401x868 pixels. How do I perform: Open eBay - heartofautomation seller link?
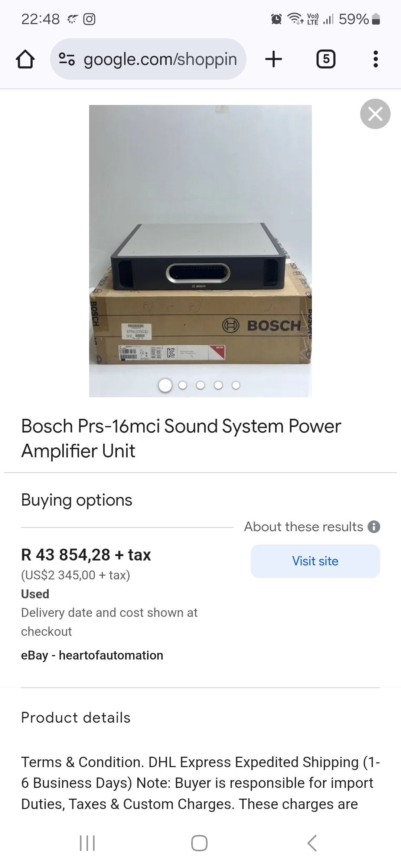point(92,655)
